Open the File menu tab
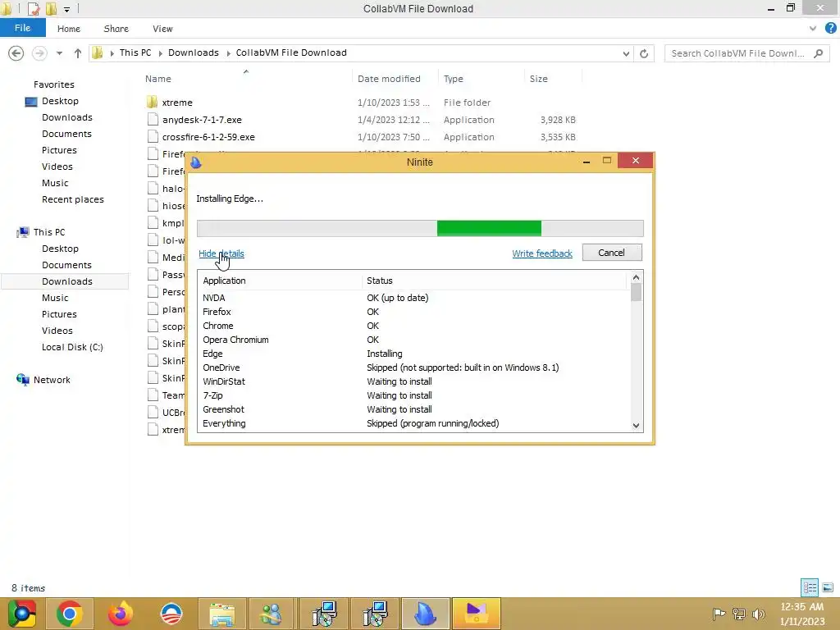 pos(22,28)
